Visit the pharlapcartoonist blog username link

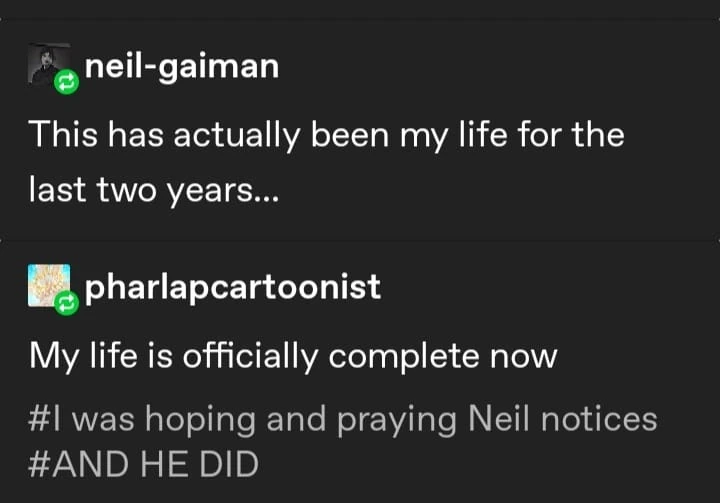(x=233, y=287)
